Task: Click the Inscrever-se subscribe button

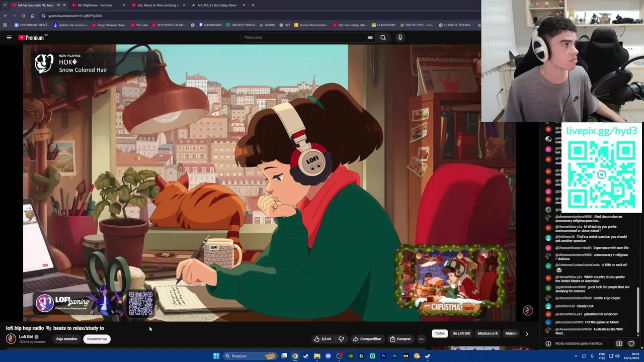Action: pyautogui.click(x=97, y=339)
